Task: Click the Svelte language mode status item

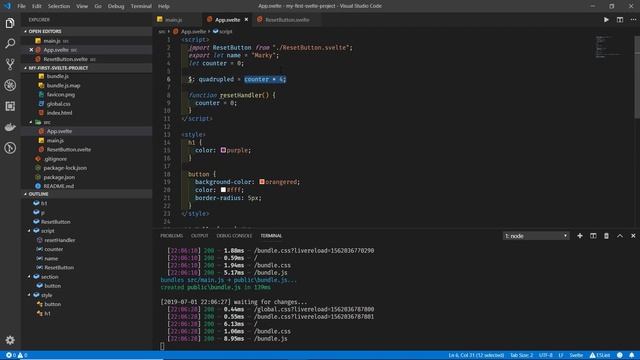Action: (x=576, y=355)
